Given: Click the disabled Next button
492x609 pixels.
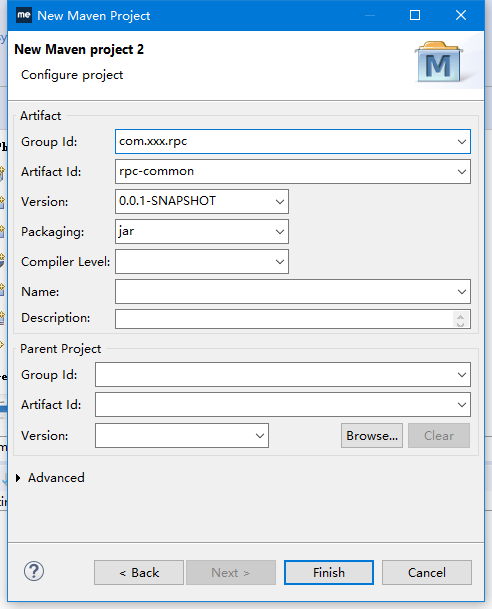Looking at the screenshot, I should [231, 572].
